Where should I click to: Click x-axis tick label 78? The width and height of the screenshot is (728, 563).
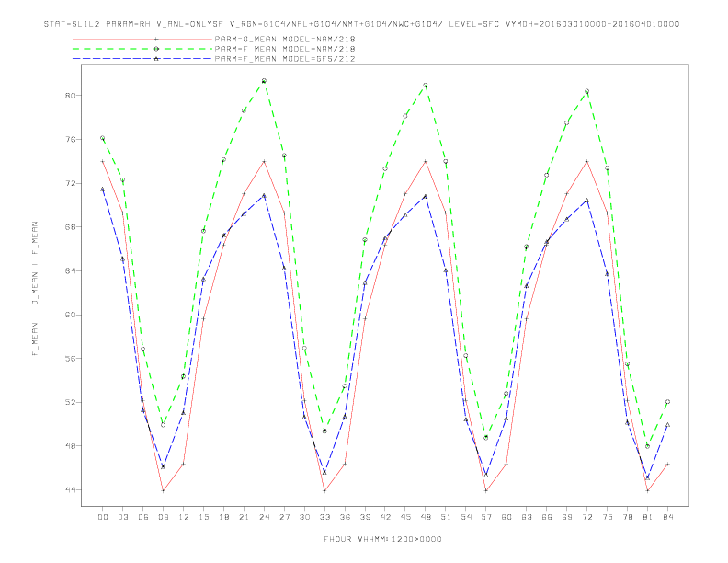627,517
